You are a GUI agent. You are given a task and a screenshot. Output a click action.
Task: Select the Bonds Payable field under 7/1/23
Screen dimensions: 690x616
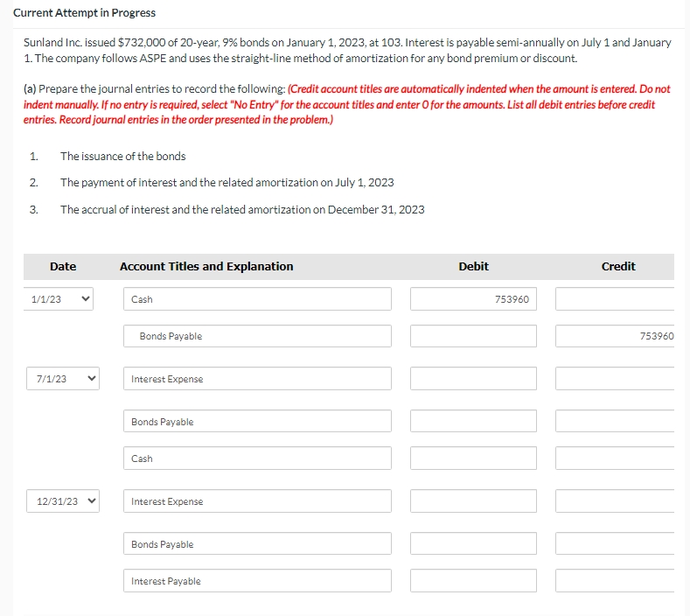pyautogui.click(x=257, y=421)
